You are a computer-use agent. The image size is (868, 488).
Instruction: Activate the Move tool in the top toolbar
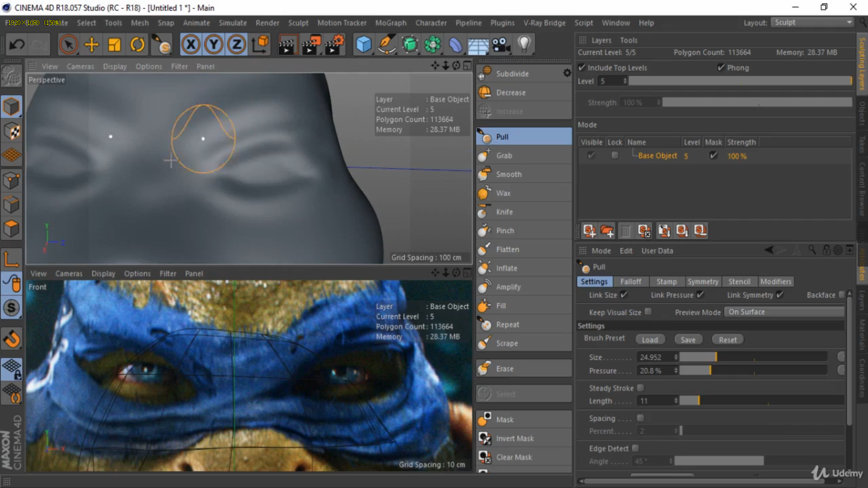point(91,44)
